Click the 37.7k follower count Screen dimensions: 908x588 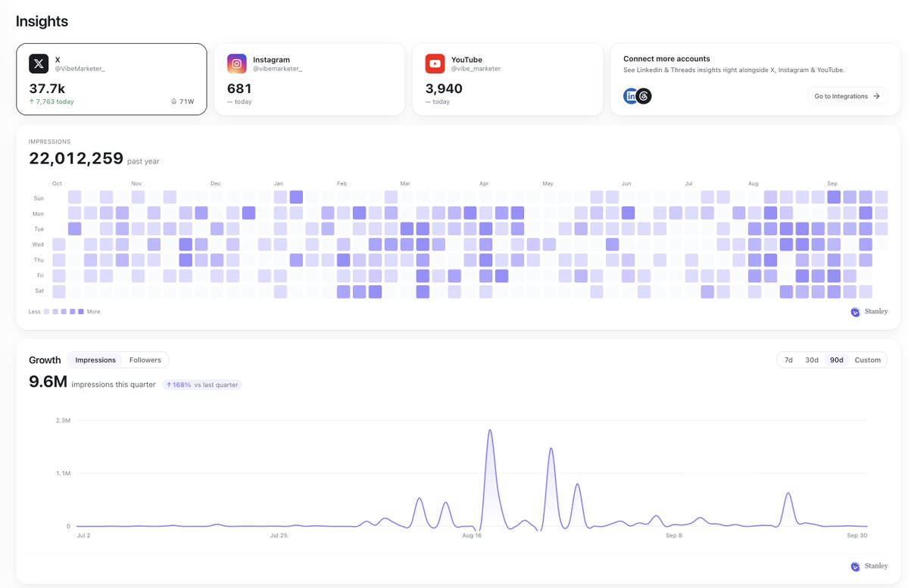pyautogui.click(x=47, y=89)
